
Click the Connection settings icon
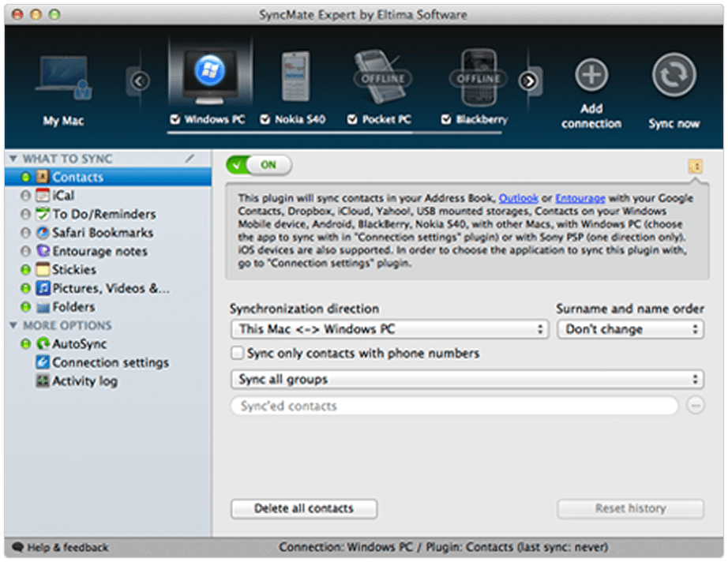(43, 362)
